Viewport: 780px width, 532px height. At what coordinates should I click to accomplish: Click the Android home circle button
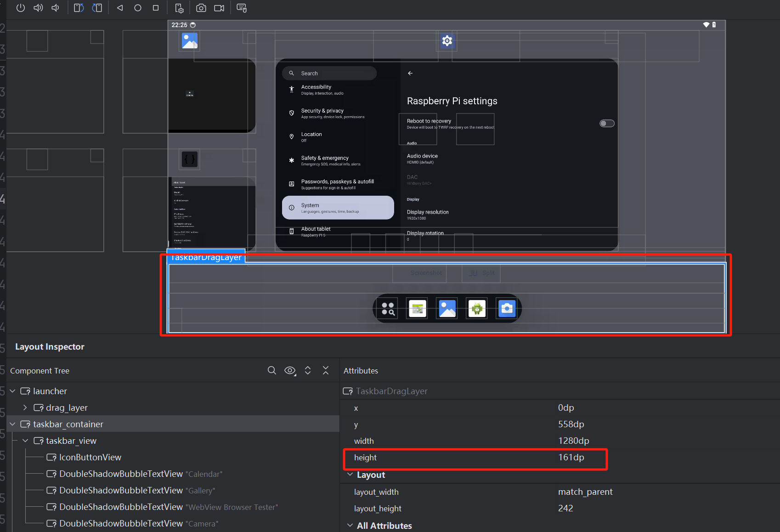[138, 8]
